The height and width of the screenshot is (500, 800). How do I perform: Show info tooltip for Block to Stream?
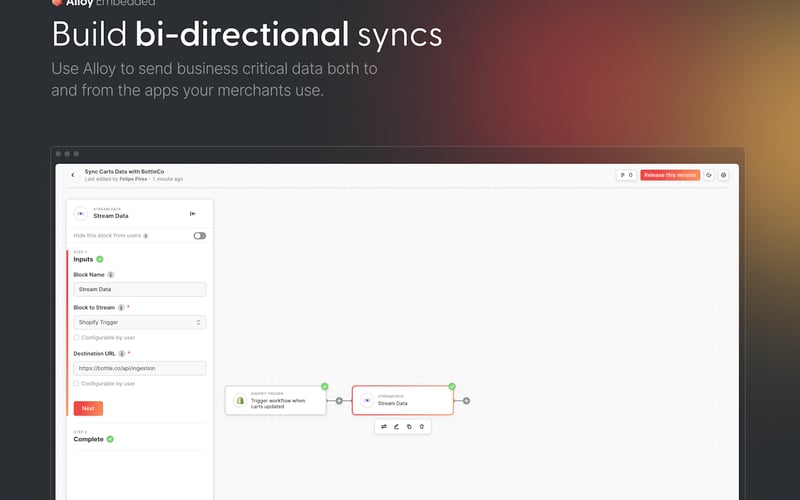[x=121, y=308]
